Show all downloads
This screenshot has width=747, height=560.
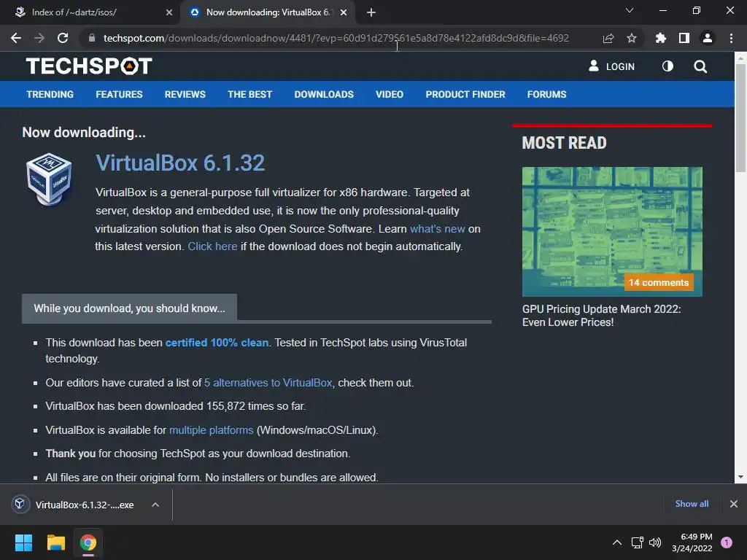click(x=692, y=504)
